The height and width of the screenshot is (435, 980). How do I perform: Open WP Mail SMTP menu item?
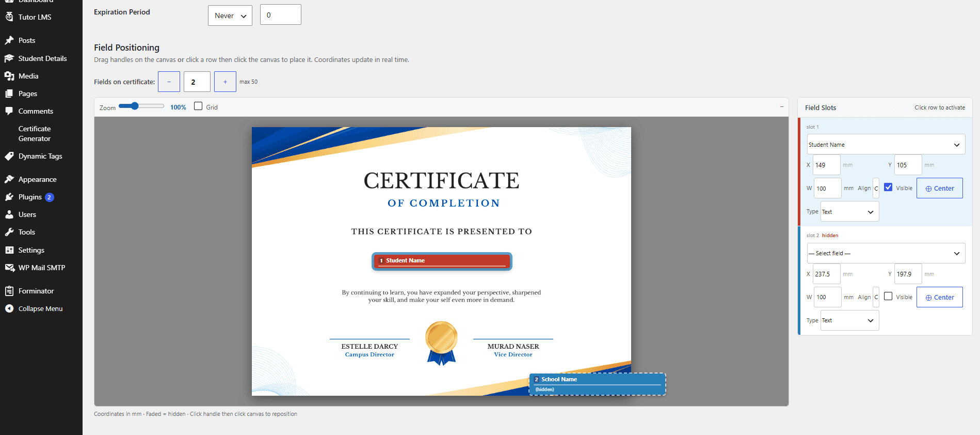(x=41, y=268)
